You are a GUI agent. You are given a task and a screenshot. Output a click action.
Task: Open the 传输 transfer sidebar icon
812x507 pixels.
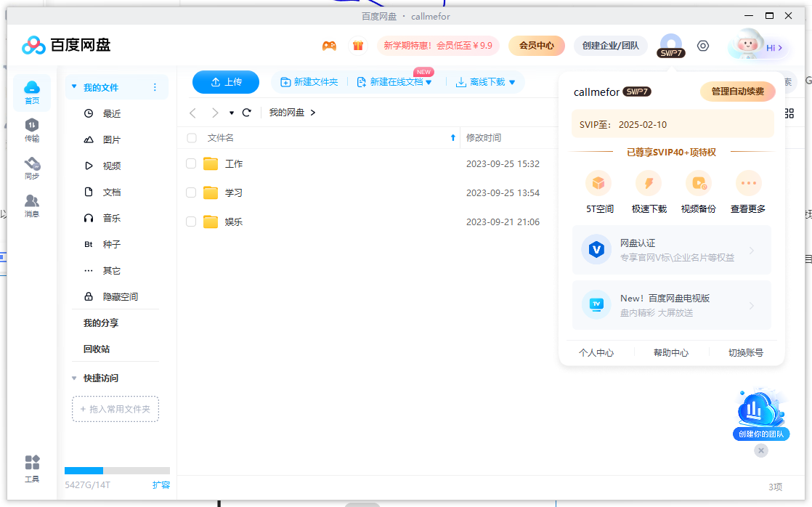[31, 130]
